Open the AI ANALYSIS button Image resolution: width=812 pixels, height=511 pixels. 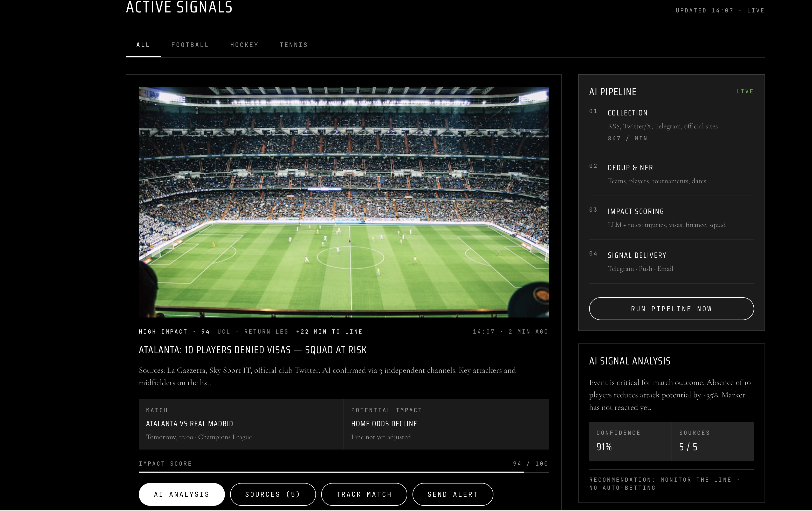[x=182, y=494]
